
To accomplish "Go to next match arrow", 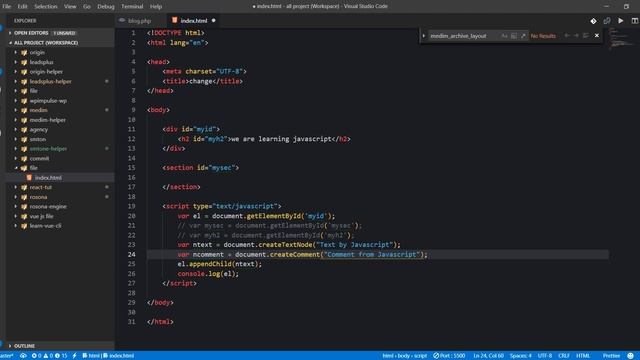I will [576, 36].
